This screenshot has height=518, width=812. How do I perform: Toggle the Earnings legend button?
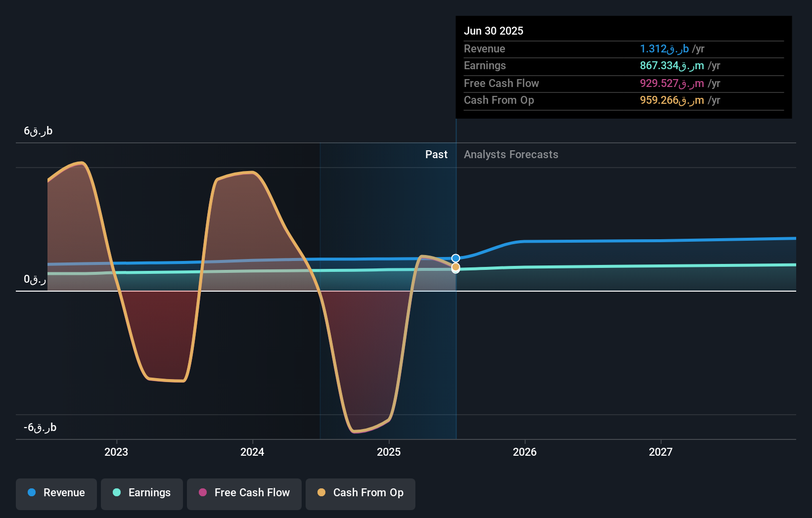[x=142, y=494]
